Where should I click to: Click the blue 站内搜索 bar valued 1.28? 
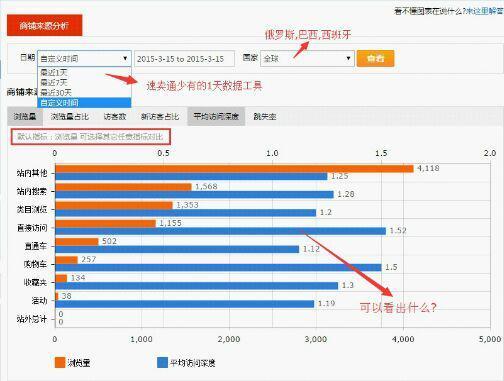[194, 195]
